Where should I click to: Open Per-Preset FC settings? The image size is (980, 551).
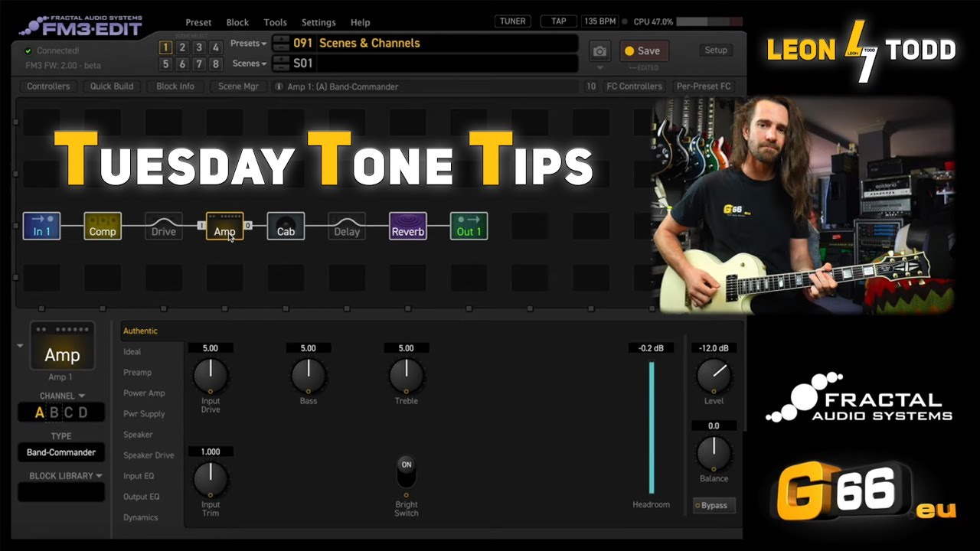pos(703,86)
